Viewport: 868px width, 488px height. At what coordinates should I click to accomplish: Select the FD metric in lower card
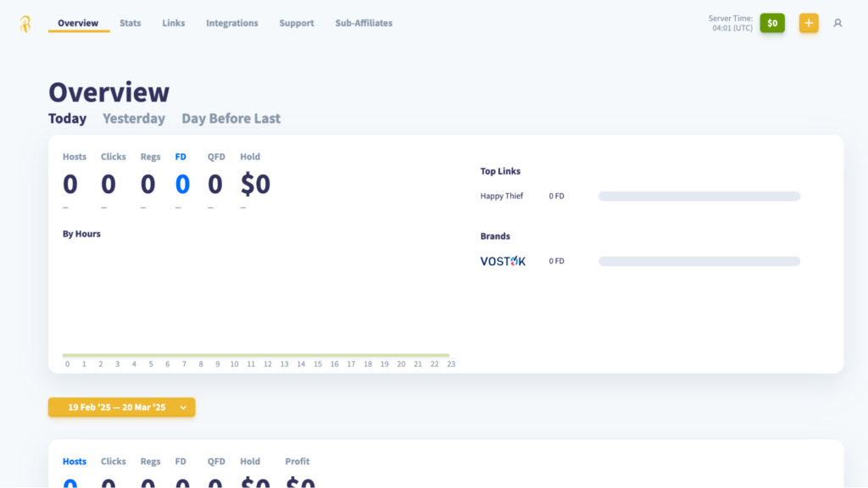point(181,462)
